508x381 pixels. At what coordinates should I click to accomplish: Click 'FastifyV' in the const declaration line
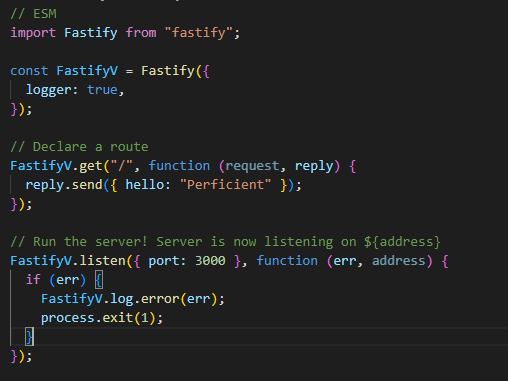click(87, 71)
